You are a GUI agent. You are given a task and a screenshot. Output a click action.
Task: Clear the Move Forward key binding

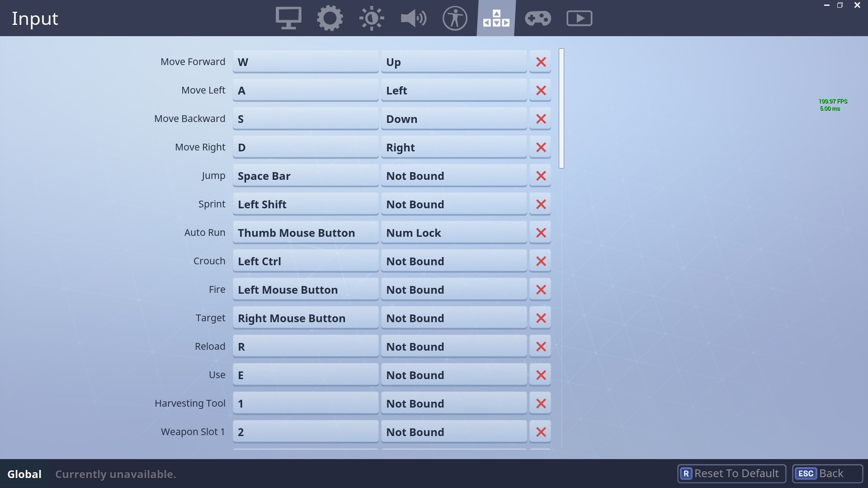pos(541,61)
